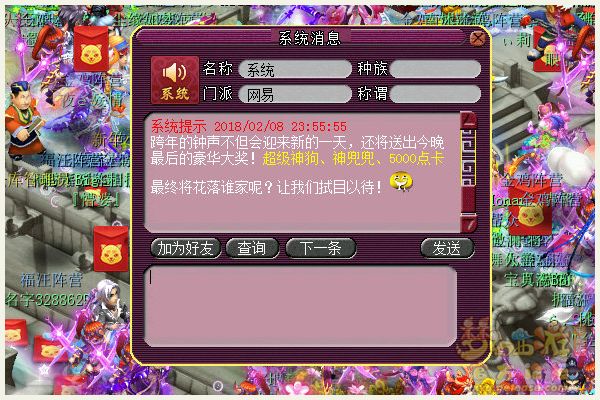
Task: Click the empty 种族 field
Action: pyautogui.click(x=435, y=69)
